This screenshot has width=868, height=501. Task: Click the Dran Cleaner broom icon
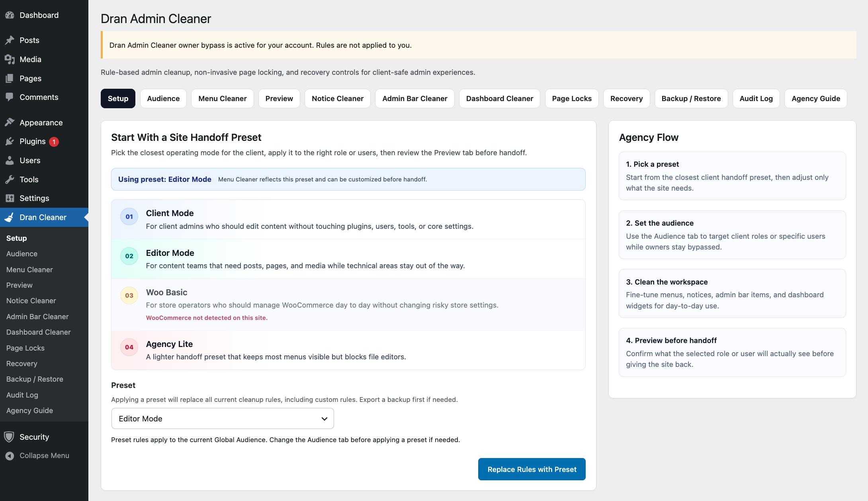click(10, 217)
